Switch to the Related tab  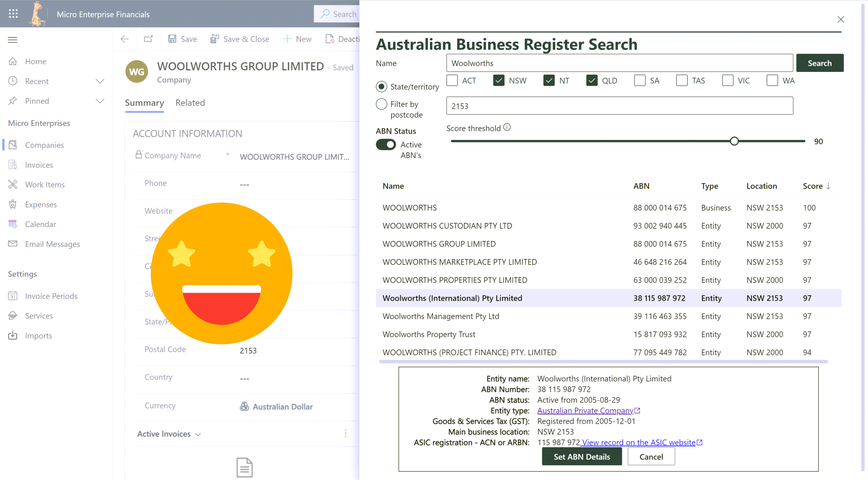(190, 103)
